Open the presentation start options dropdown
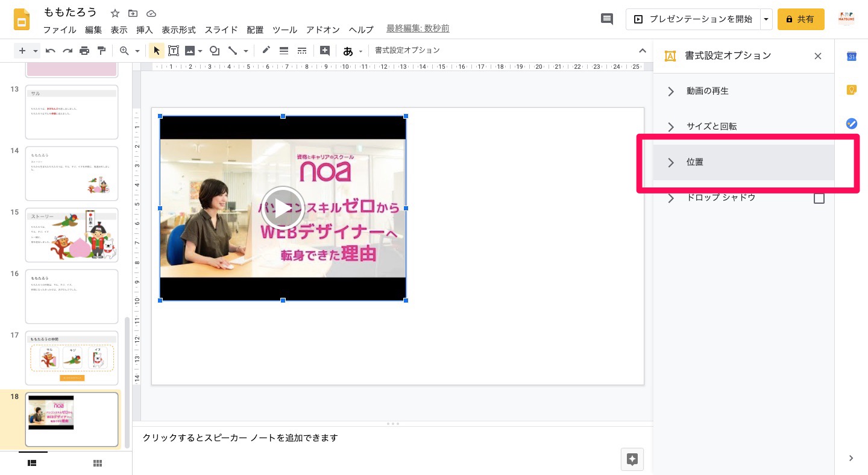Viewport: 868px width, 475px height. click(x=766, y=19)
